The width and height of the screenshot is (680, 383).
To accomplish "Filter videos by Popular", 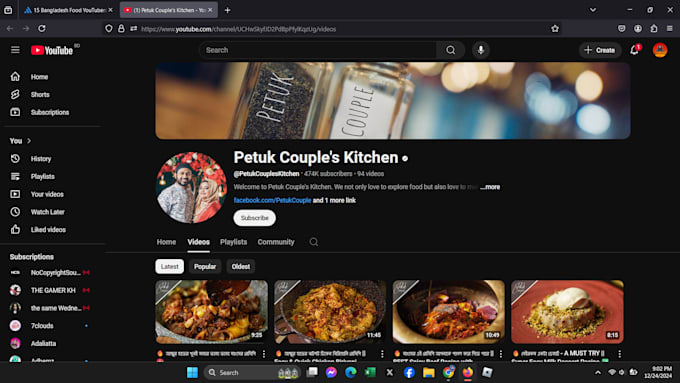I will 205,267.
